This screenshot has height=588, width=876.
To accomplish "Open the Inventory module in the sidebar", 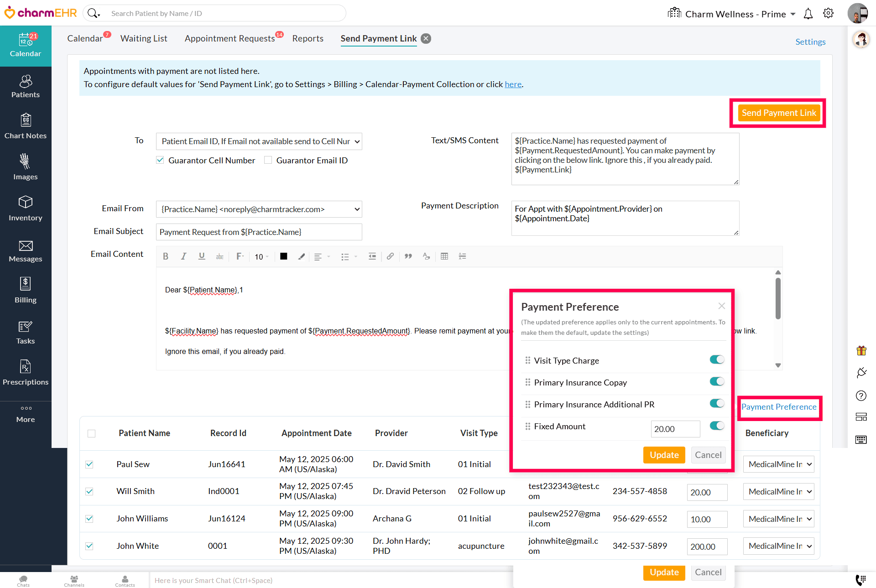I will click(26, 208).
